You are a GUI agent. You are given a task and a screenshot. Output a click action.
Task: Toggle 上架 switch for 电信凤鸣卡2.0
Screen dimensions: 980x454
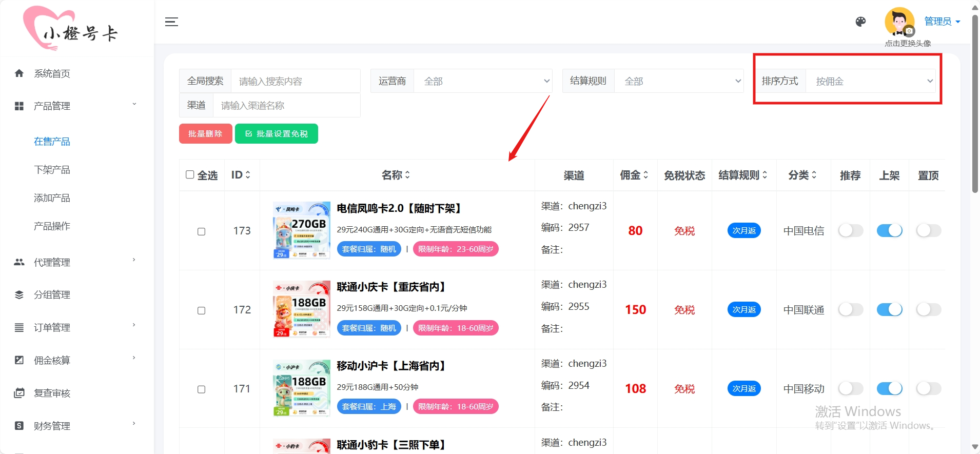pyautogui.click(x=889, y=231)
